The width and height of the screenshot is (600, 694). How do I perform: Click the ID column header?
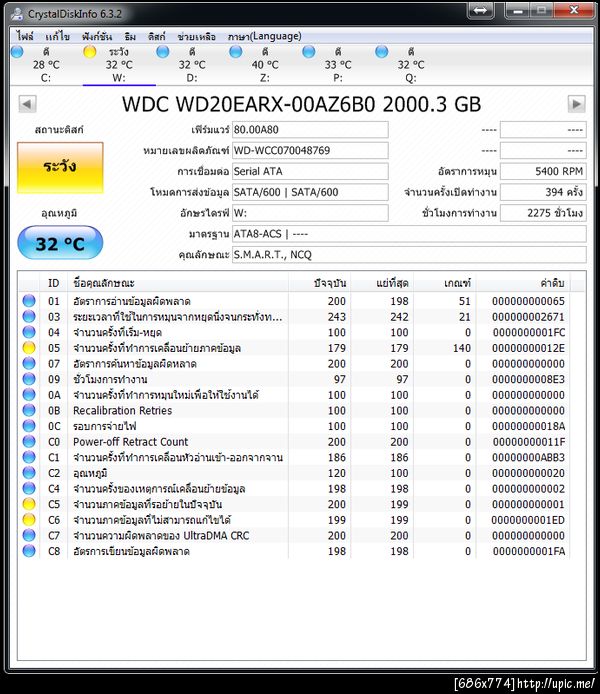coord(54,283)
